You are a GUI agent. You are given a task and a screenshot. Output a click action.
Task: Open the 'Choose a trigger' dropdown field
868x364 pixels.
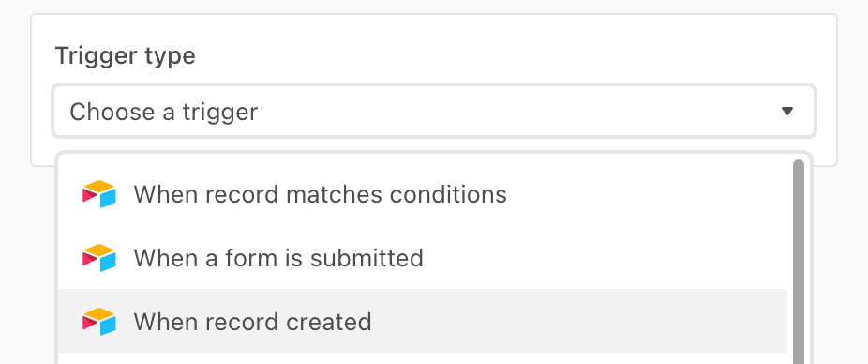coord(434,111)
